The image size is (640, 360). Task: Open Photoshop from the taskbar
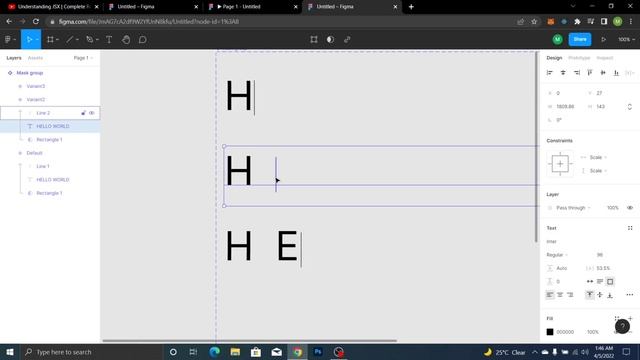click(318, 352)
